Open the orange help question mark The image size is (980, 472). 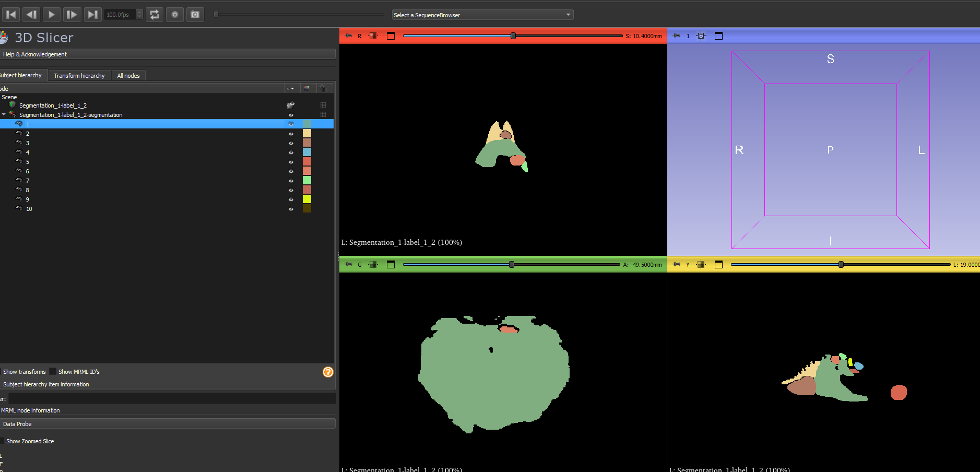coord(328,372)
